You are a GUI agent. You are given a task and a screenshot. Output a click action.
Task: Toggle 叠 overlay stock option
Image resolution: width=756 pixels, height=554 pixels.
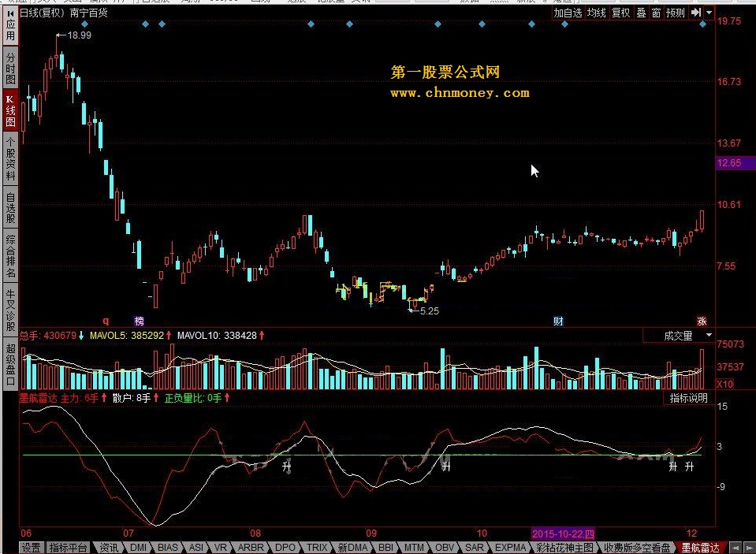click(641, 13)
